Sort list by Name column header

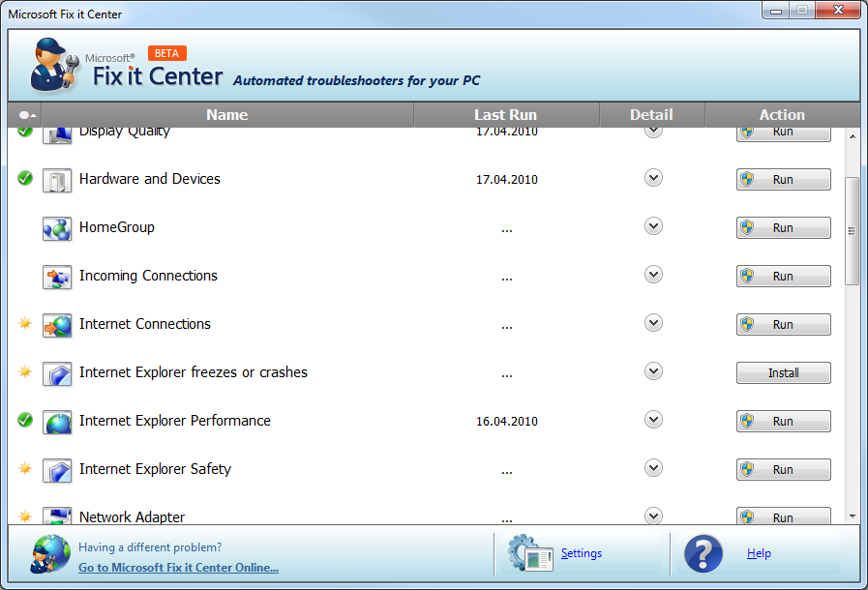pyautogui.click(x=227, y=115)
